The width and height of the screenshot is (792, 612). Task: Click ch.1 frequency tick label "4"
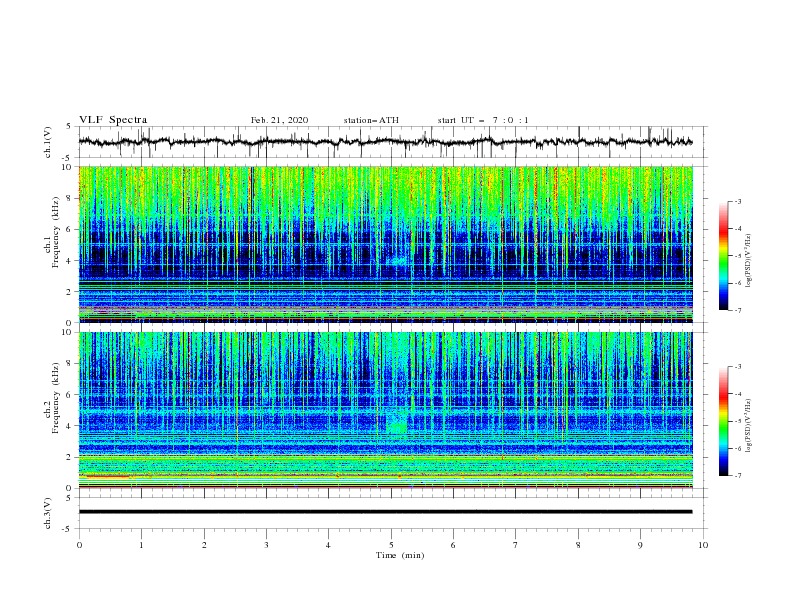pyautogui.click(x=69, y=261)
